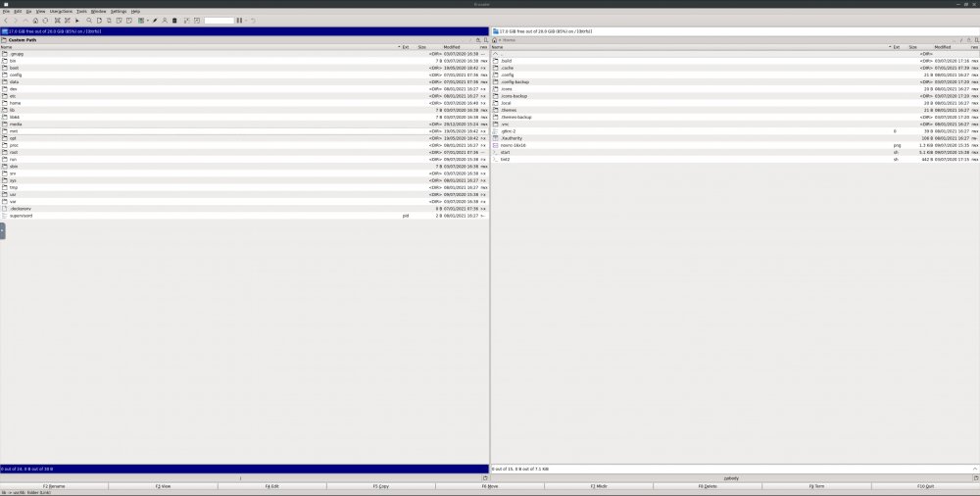Click the F7 Mkdir button
The width and height of the screenshot is (980, 496).
coord(599,486)
